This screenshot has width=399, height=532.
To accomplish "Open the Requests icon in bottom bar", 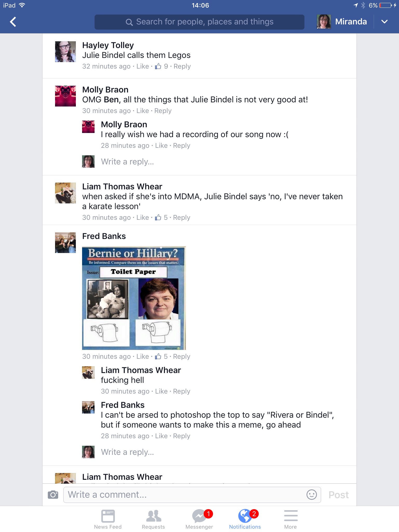I will point(154,519).
